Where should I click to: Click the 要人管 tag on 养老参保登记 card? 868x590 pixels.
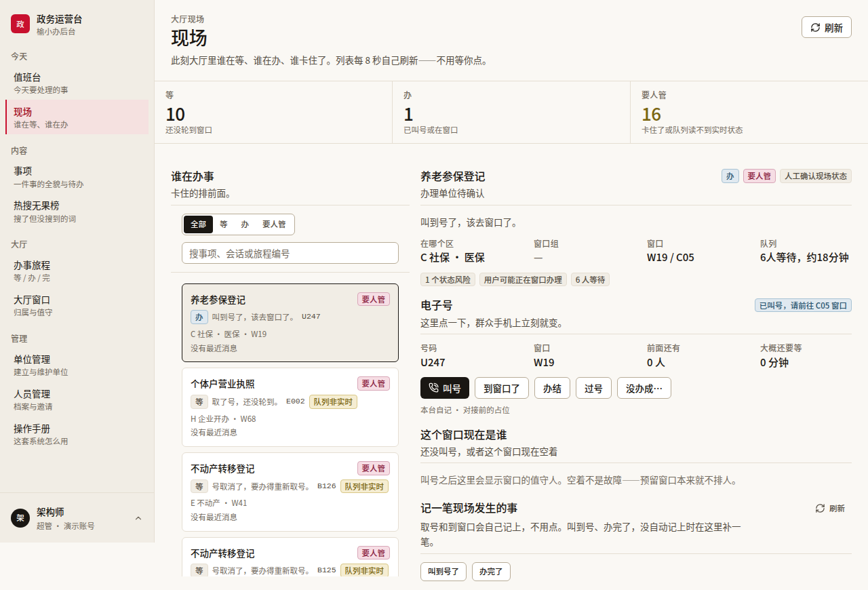(374, 299)
